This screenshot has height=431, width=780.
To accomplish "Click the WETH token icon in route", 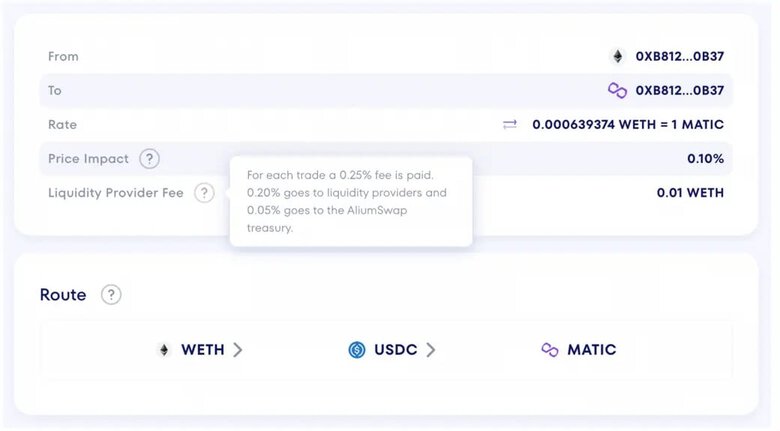I will point(164,350).
